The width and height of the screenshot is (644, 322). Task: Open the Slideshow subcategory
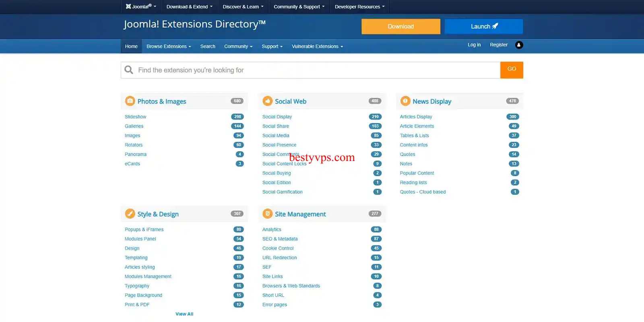(135, 117)
